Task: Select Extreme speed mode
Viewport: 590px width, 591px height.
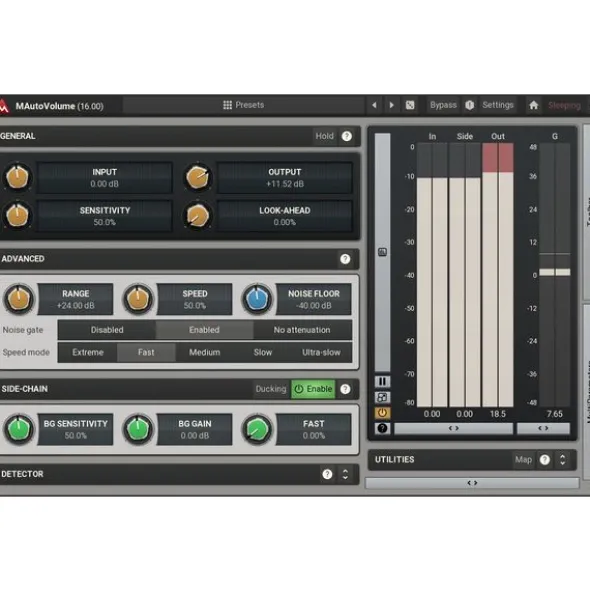Action: pyautogui.click(x=88, y=352)
